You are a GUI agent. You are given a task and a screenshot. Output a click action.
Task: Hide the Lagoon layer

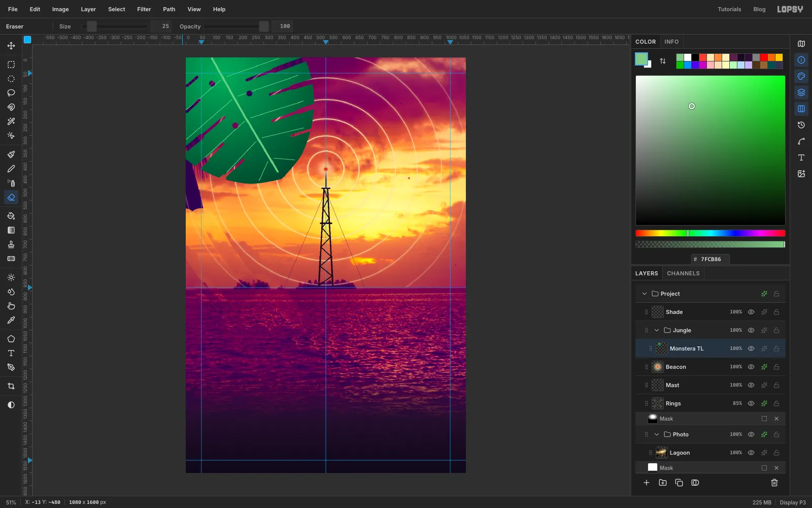[751, 453]
